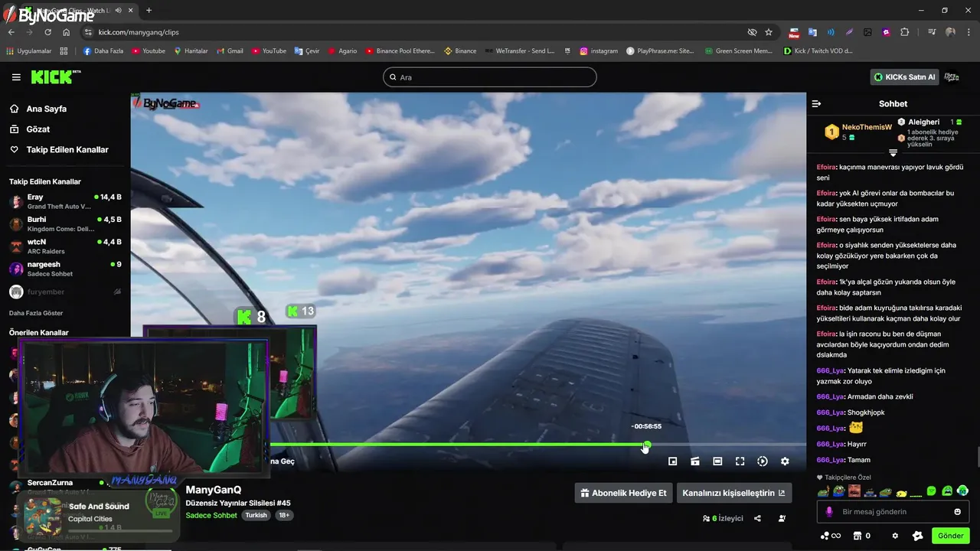Viewport: 980px width, 551px height.
Task: Click the Turkish language tag
Action: click(x=256, y=516)
